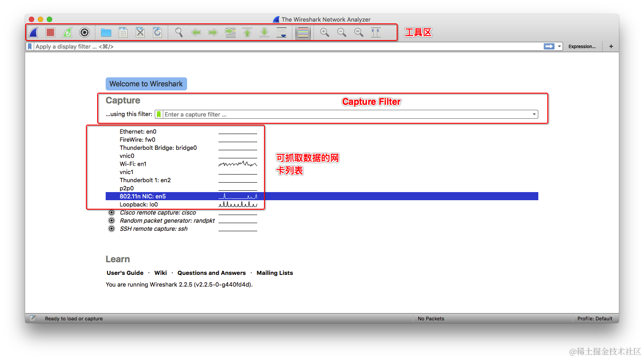Select SSH remote capture: ssh
This screenshot has width=644, height=359.
[x=154, y=229]
